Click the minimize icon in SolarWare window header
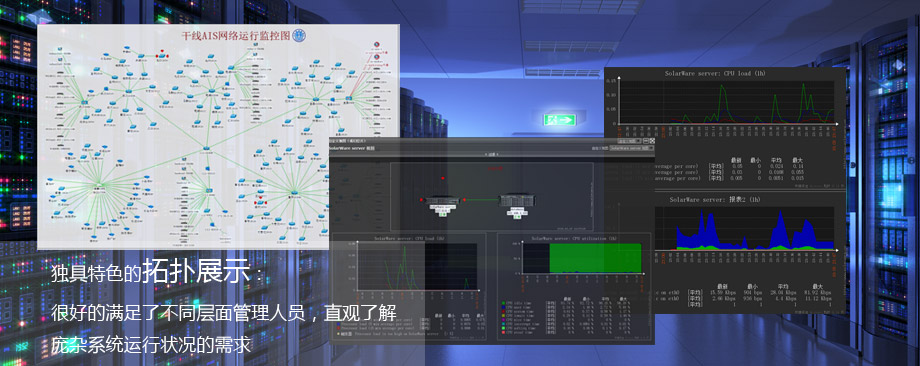The height and width of the screenshot is (366, 920). pyautogui.click(x=645, y=141)
